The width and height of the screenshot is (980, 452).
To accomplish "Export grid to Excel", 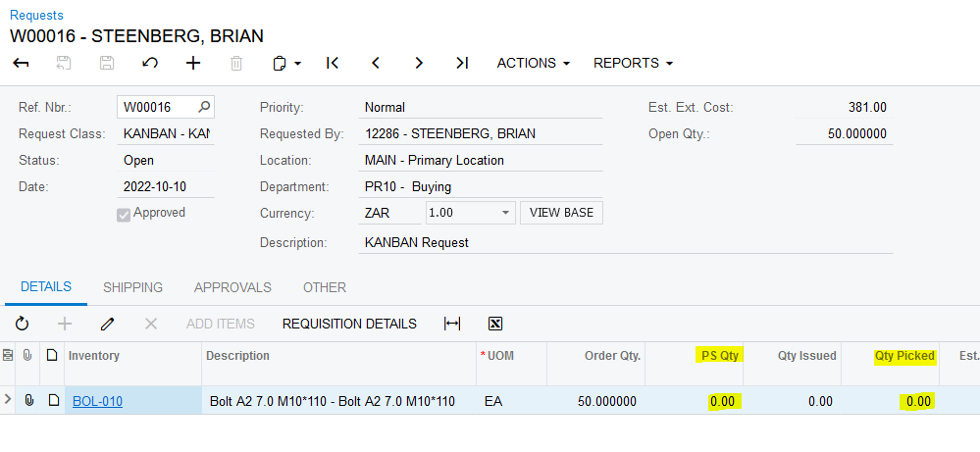I will [495, 324].
